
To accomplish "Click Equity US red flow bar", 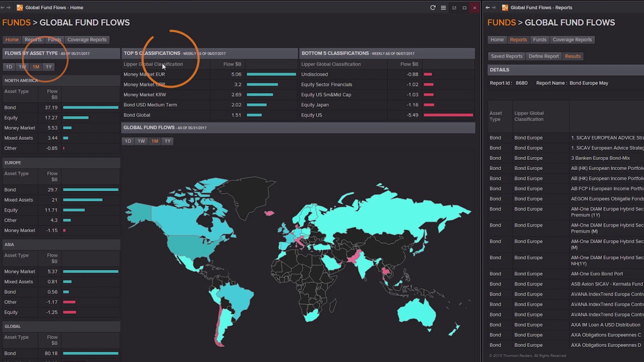I will pyautogui.click(x=448, y=115).
